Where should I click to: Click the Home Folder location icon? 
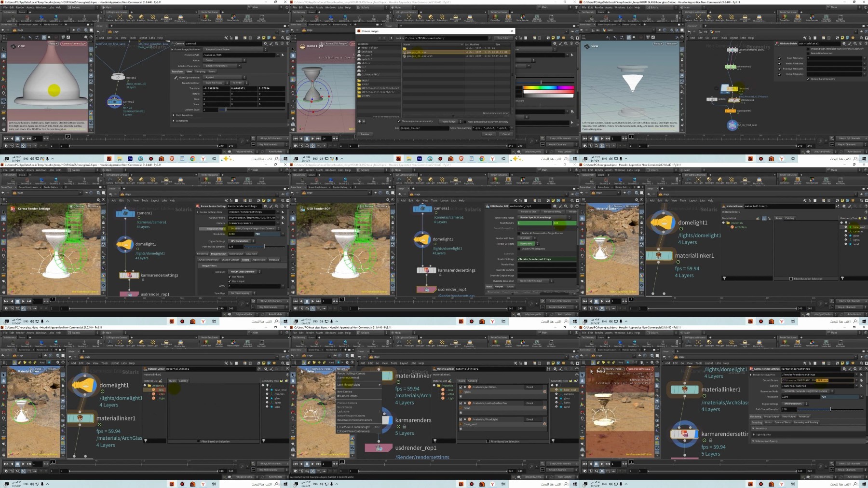point(359,48)
